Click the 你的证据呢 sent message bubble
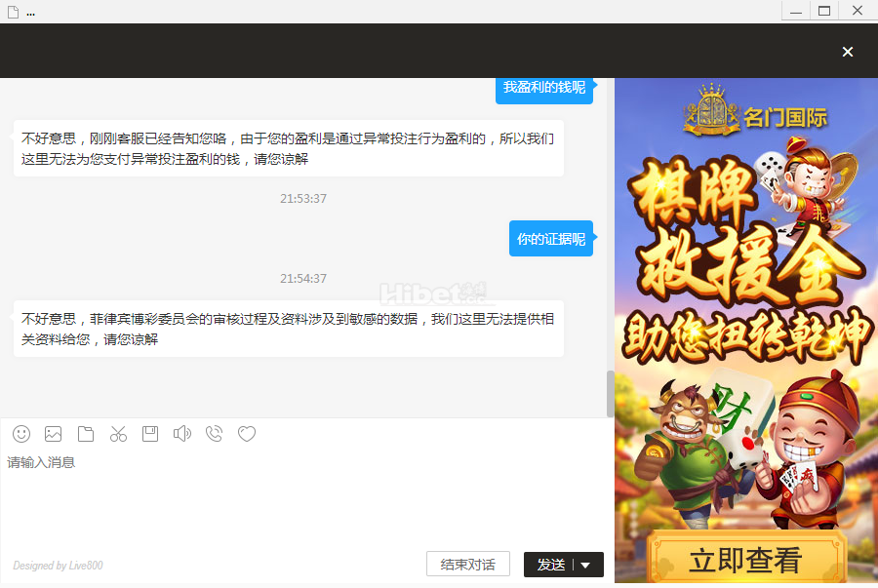Viewport: 878px width, 588px height. (x=551, y=239)
